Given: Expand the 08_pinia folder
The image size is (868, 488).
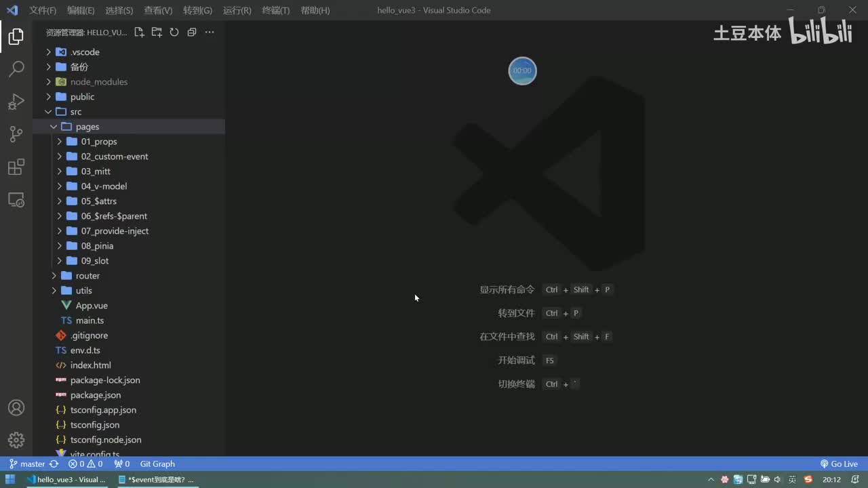Looking at the screenshot, I should [129, 246].
